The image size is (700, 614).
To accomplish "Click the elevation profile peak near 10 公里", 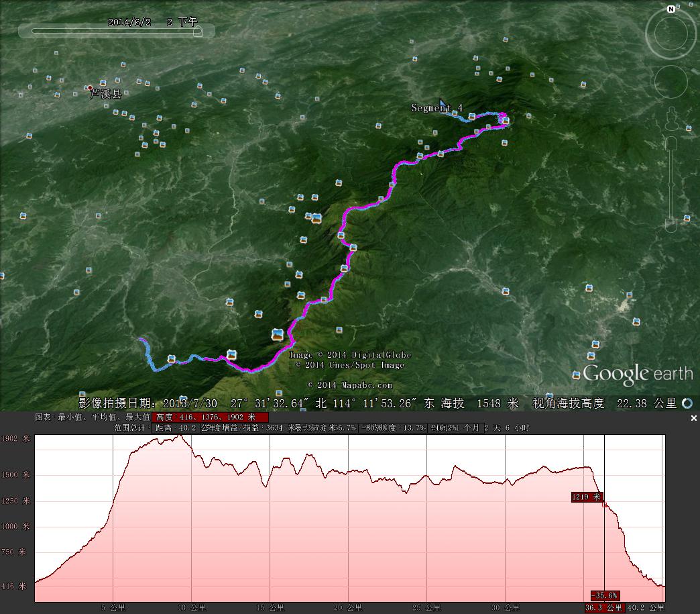I will (x=179, y=436).
